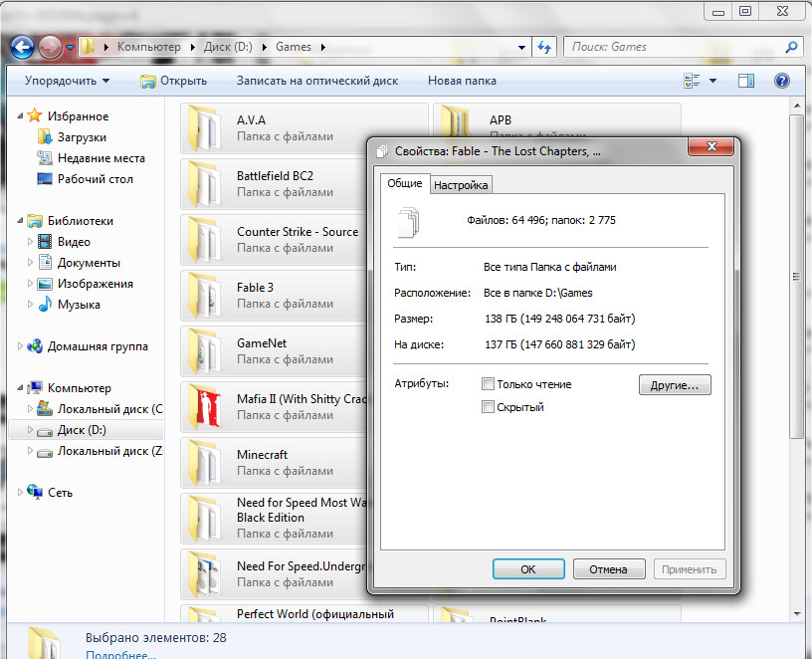Click in the Поиск: Games search field
Screen dimensions: 812x659
coord(672,47)
